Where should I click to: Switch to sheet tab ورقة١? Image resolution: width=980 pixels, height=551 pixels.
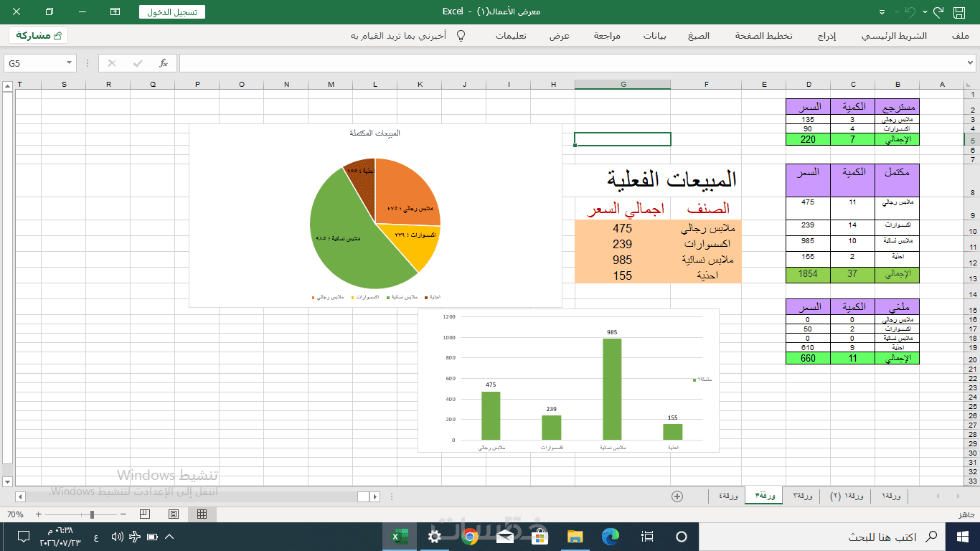pos(890,496)
